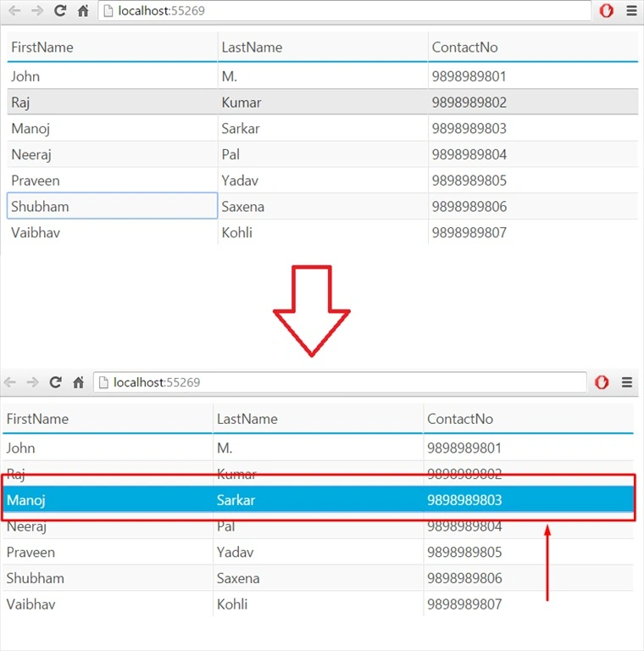Click 9898989802 in upper table
Screen dimensions: 644x651
533,102
